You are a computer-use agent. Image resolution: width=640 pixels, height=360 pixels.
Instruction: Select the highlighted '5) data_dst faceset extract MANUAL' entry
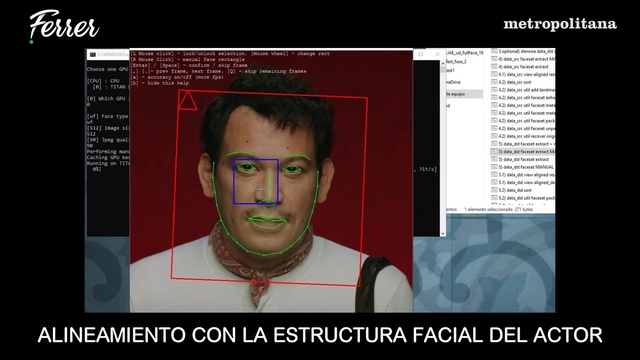point(523,151)
